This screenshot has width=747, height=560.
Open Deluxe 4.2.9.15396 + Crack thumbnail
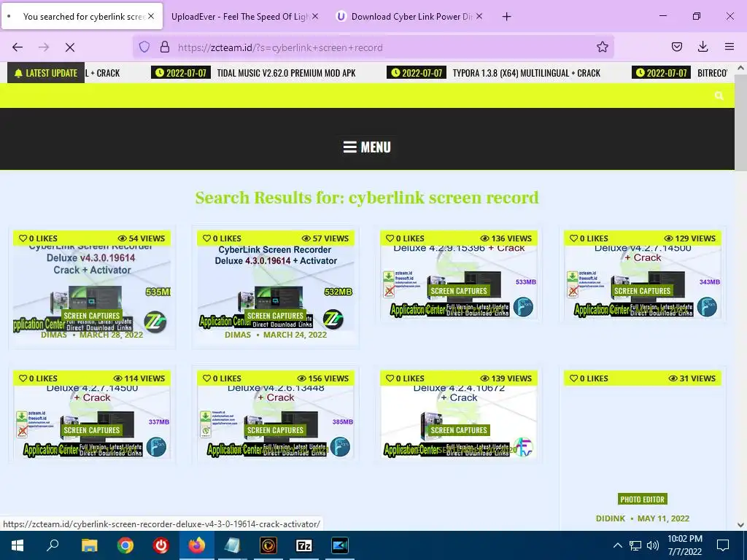[x=459, y=281]
